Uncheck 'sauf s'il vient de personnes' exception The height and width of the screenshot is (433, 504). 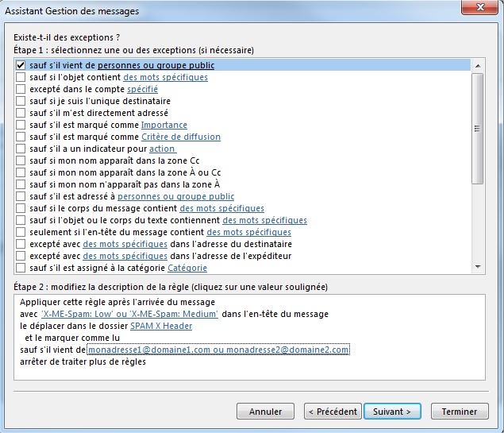click(21, 65)
